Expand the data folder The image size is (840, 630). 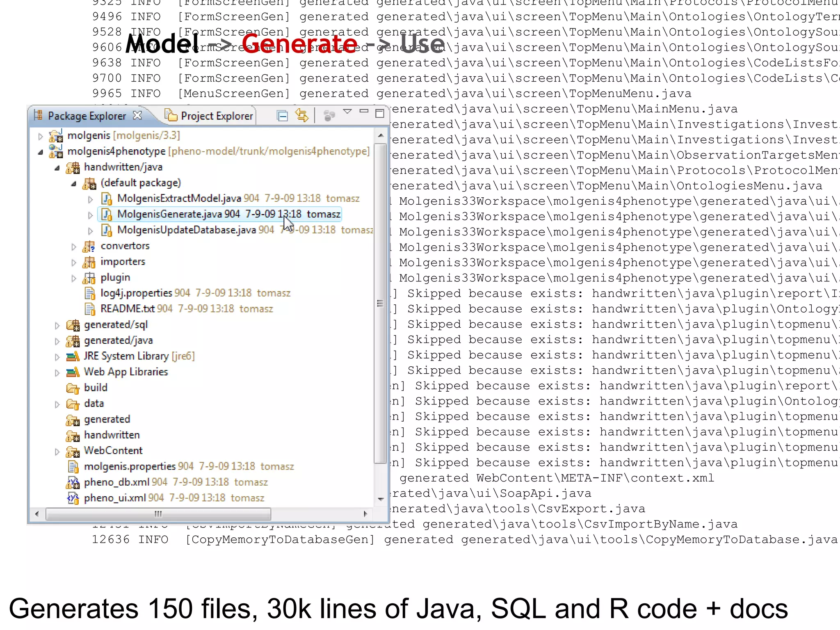point(57,404)
